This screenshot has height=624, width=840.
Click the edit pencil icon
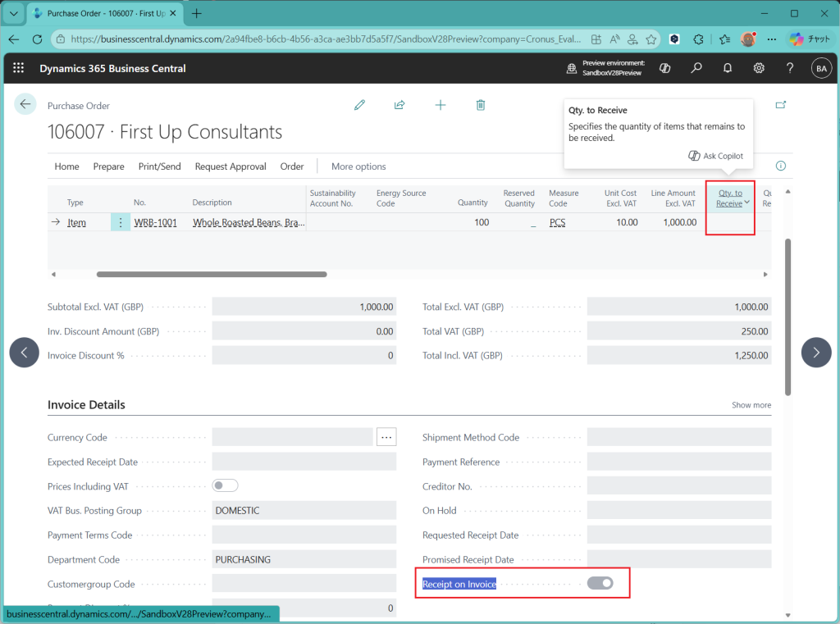click(359, 105)
